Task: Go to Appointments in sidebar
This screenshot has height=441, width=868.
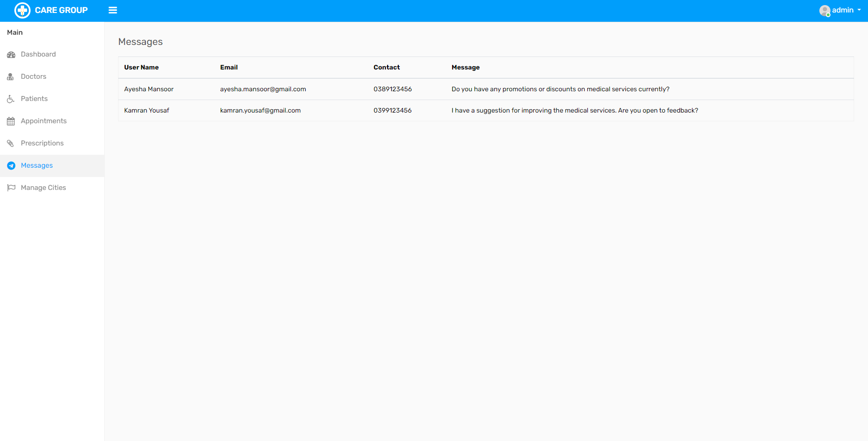Action: (x=44, y=121)
